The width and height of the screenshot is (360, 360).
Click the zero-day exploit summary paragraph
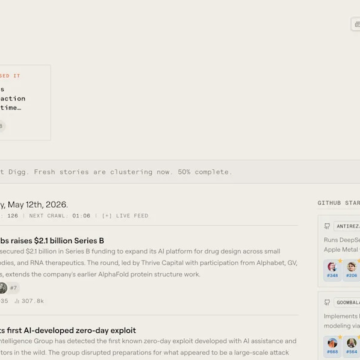coord(148,347)
